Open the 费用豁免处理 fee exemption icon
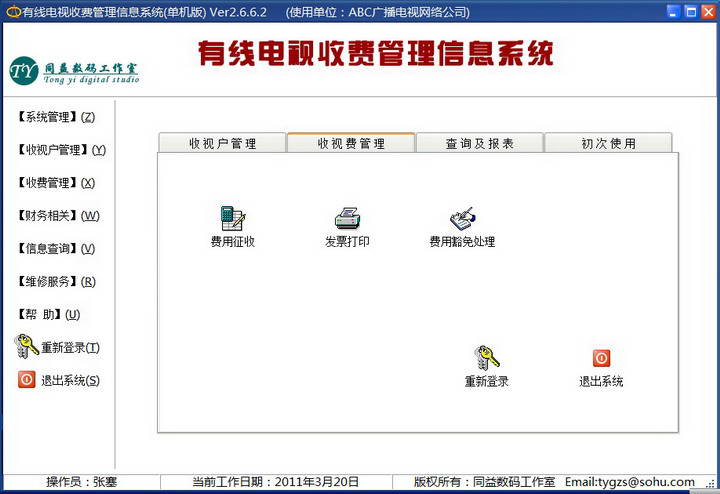This screenshot has height=494, width=720. tap(462, 218)
